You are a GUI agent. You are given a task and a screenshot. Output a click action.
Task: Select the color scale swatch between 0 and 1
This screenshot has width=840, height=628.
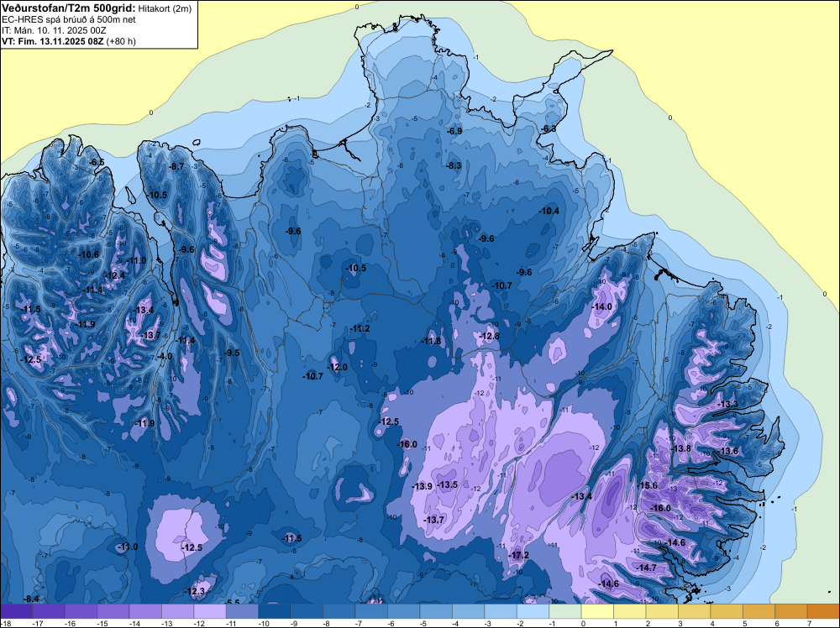pos(597,611)
